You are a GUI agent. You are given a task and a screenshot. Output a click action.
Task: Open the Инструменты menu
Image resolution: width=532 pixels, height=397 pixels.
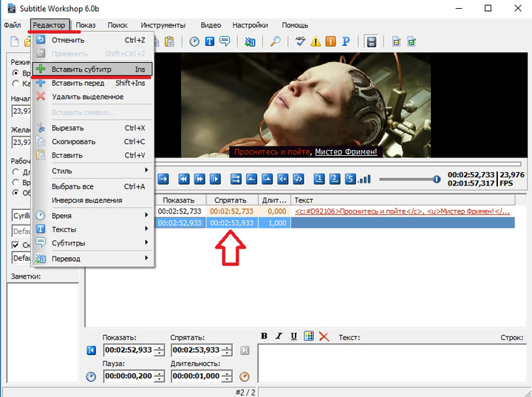point(163,25)
